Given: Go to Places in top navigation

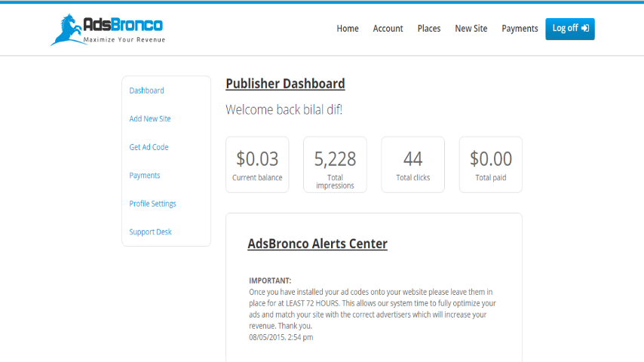Looking at the screenshot, I should click(429, 29).
